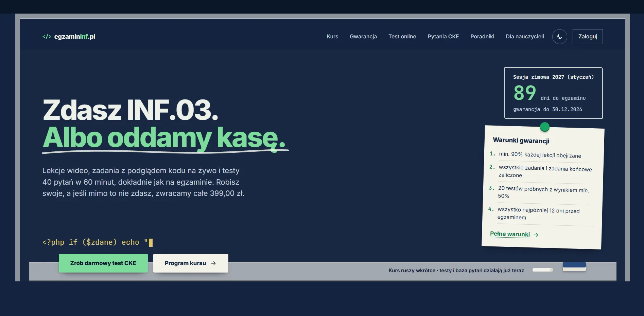This screenshot has height=316, width=644.
Task: Open the Kurs menu item
Action: (x=332, y=37)
